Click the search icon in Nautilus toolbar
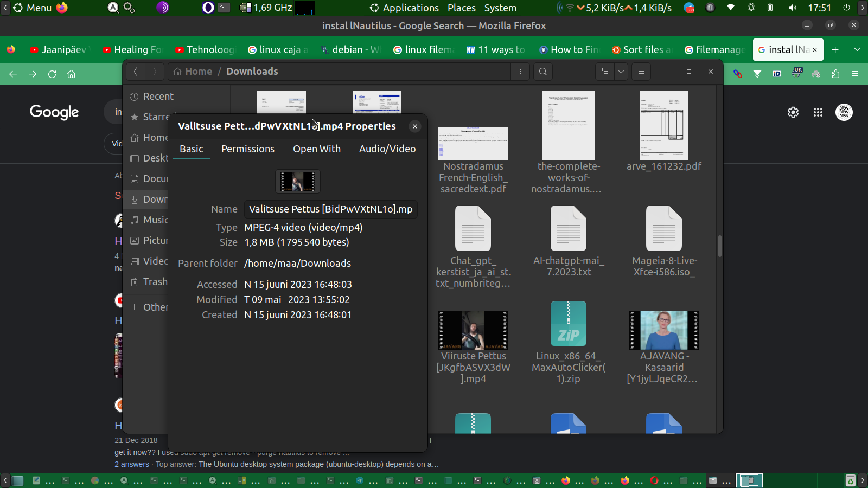The height and width of the screenshot is (488, 868). (542, 72)
